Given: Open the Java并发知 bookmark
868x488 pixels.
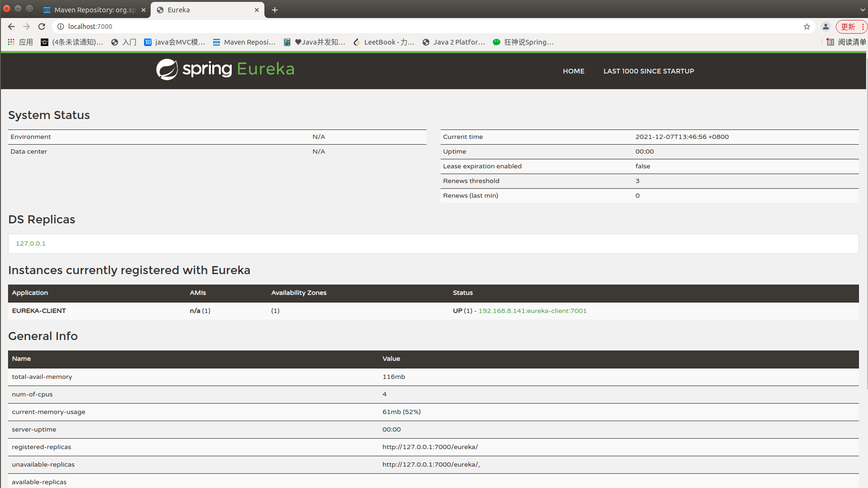Looking at the screenshot, I should pos(314,42).
